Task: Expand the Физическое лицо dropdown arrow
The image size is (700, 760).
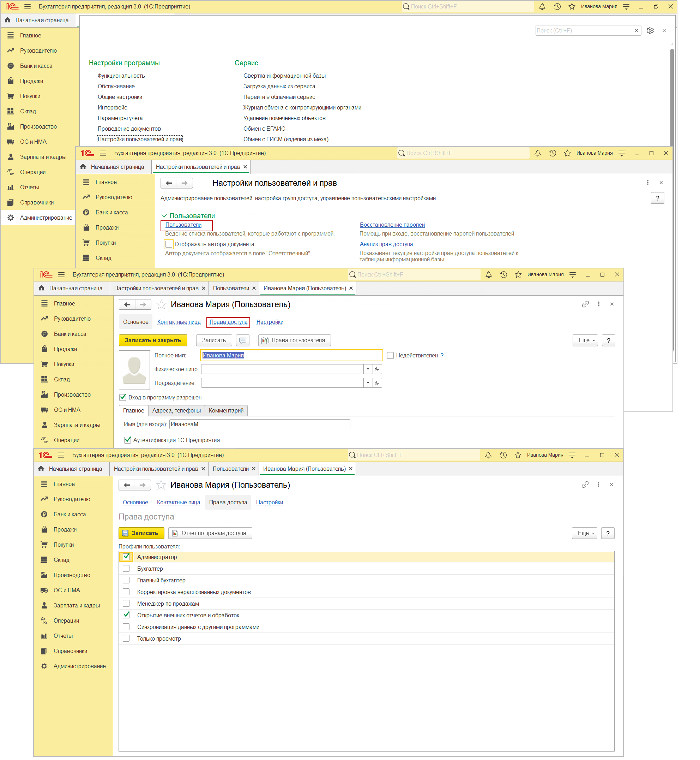Action: (368, 369)
